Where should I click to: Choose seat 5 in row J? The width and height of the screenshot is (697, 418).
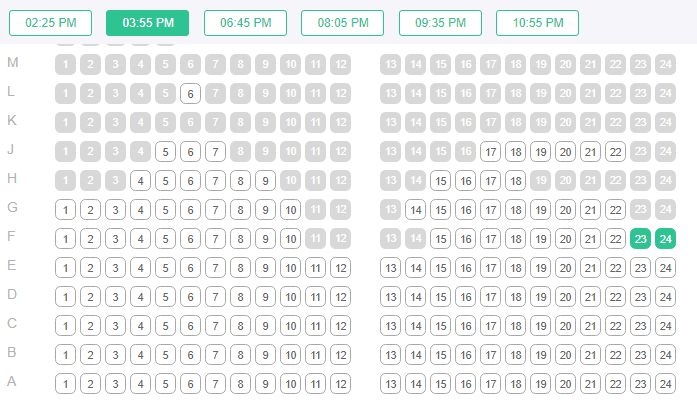tap(165, 152)
